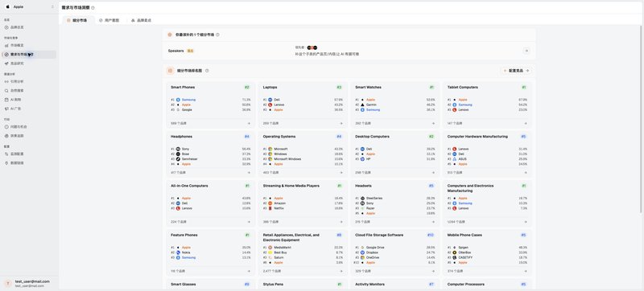Click the #10 rank badge on Cloud File Storage card
Image resolution: width=644 pixels, height=291 pixels.
click(x=431, y=236)
